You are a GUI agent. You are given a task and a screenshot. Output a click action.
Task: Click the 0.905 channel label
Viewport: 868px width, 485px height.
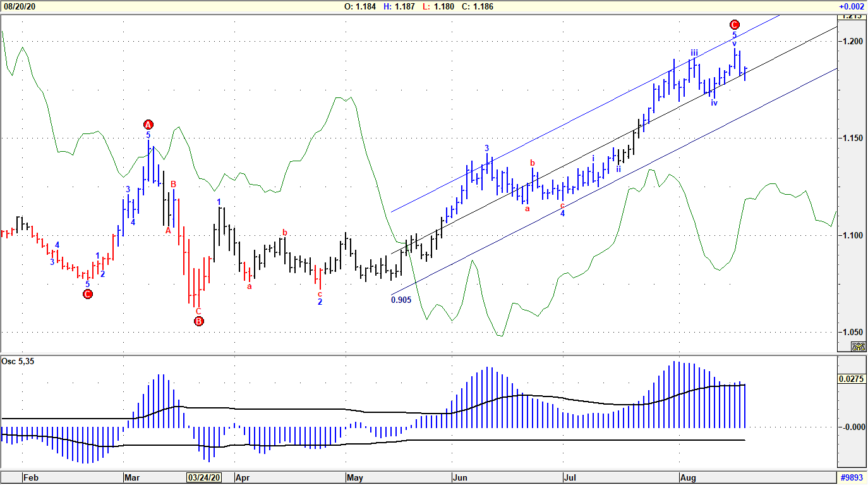[x=401, y=300]
